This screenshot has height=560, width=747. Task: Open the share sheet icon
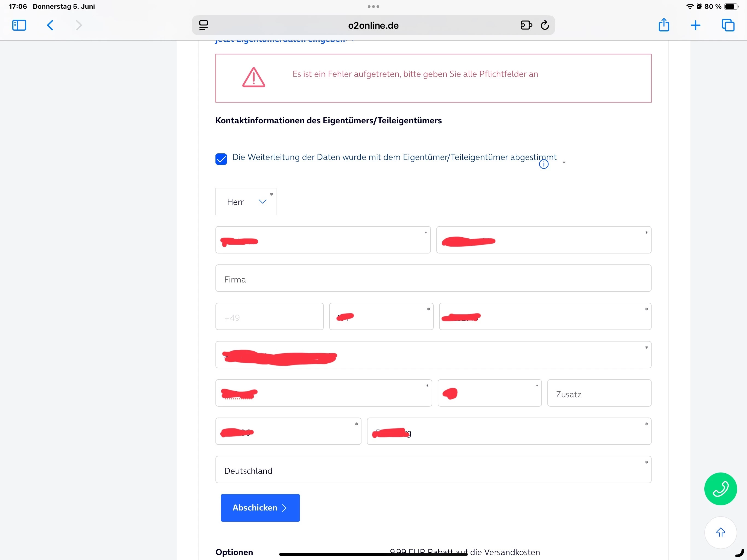[x=664, y=25]
